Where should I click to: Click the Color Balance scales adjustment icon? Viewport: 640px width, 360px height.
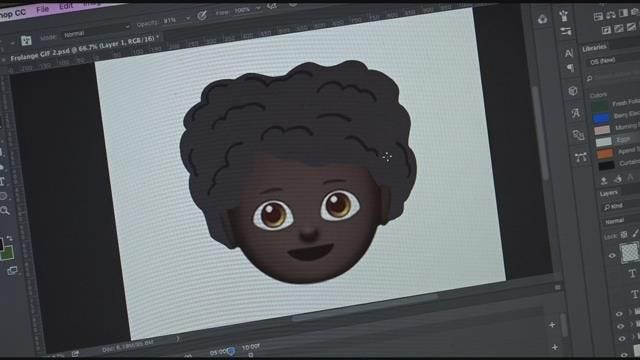pos(611,15)
